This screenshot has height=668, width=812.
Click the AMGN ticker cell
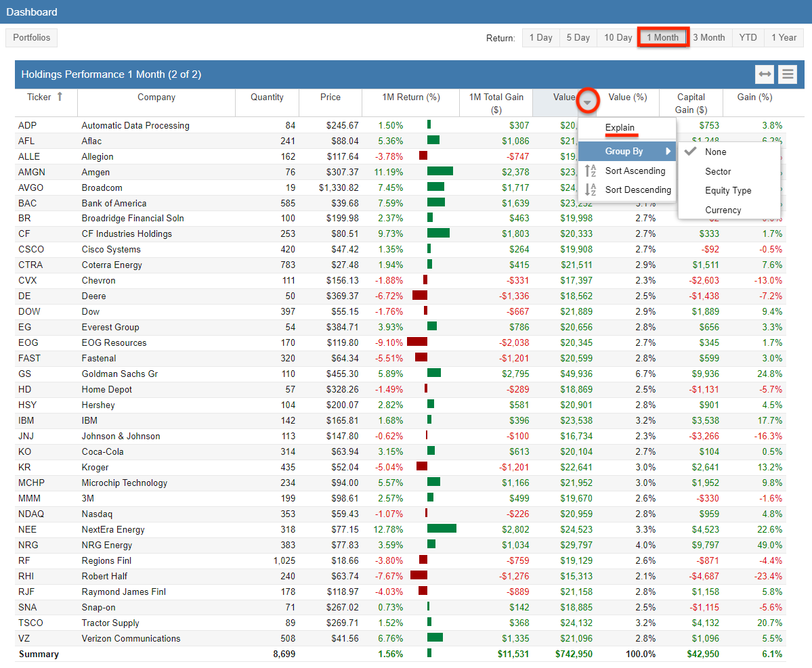[32, 172]
